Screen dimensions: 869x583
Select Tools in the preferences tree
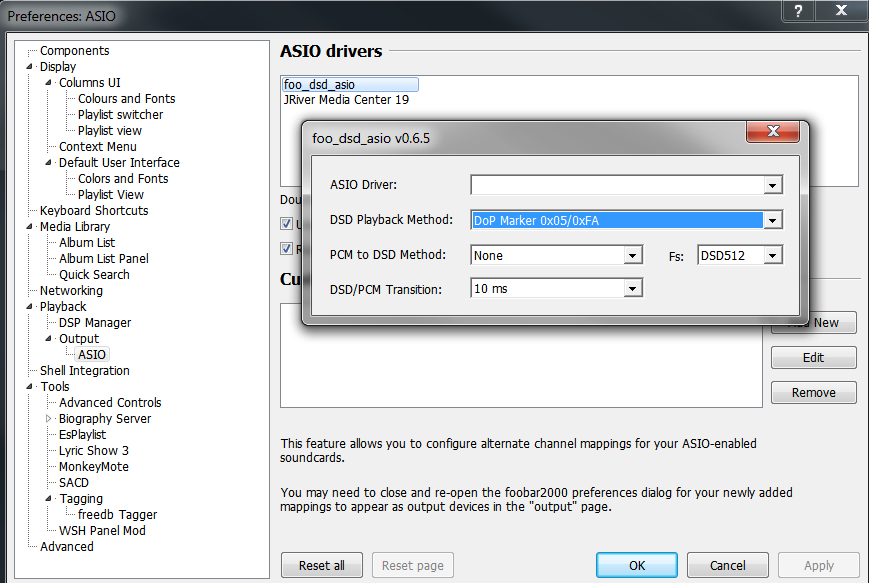55,387
